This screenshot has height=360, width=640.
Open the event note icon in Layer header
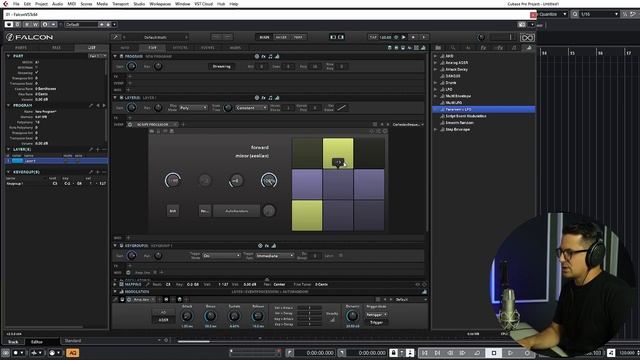(270, 98)
